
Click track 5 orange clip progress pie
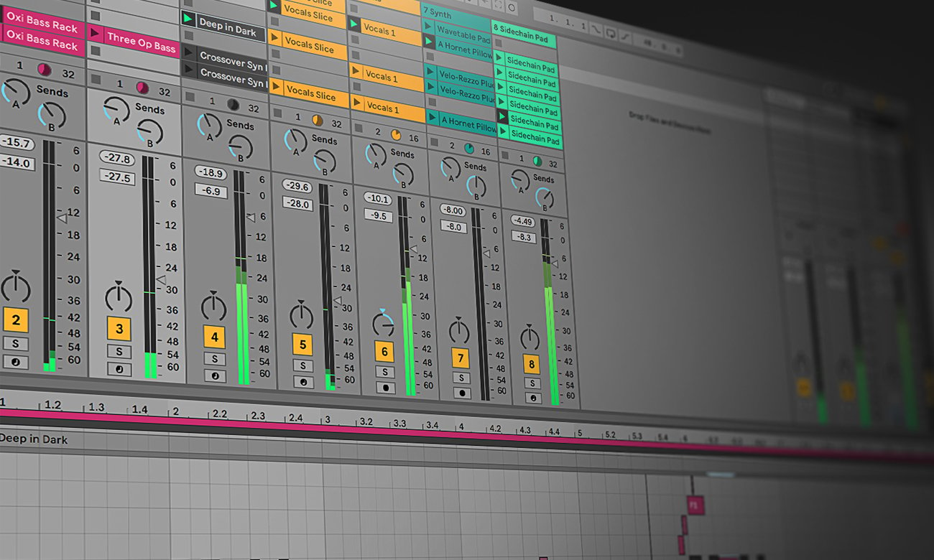tap(318, 120)
